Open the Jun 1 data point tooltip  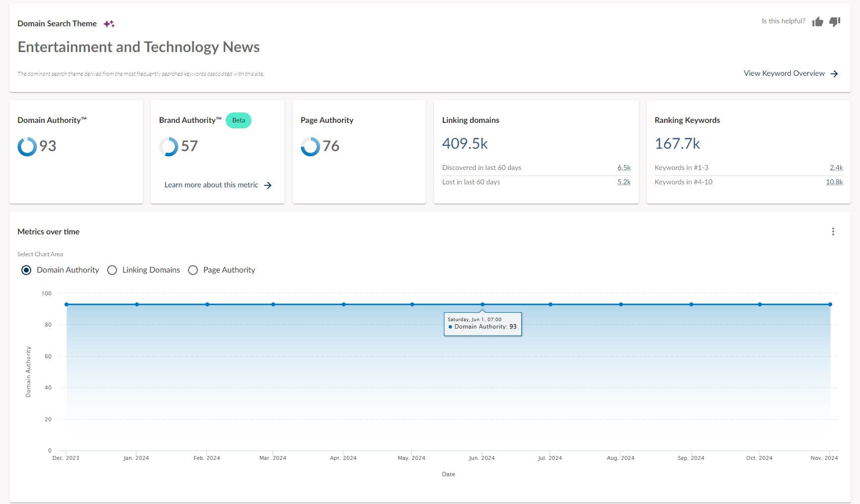482,304
